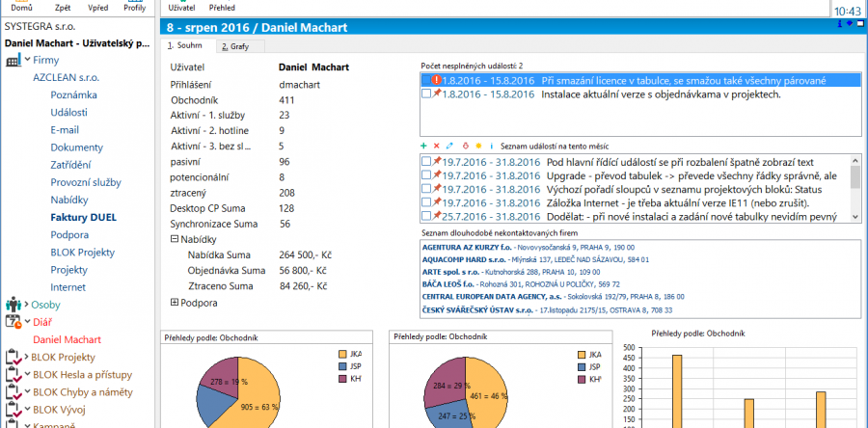The image size is (868, 428).
Task: Click the Osoby people icon
Action: [x=14, y=305]
